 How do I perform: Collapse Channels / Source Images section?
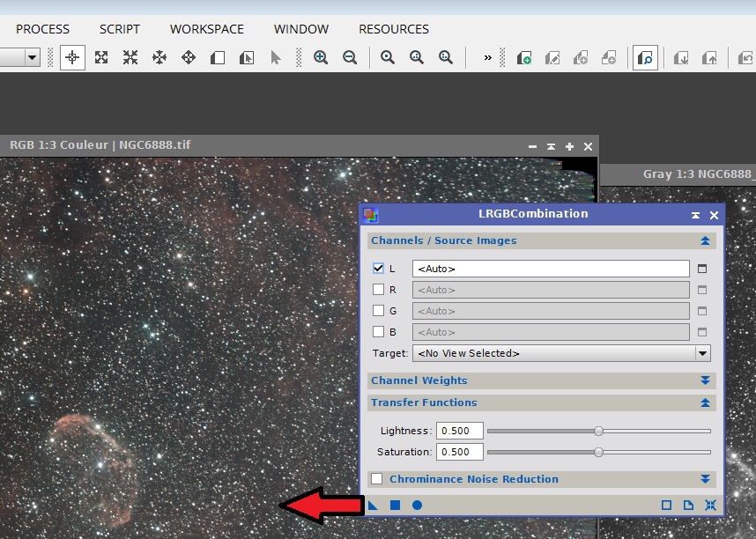[705, 240]
